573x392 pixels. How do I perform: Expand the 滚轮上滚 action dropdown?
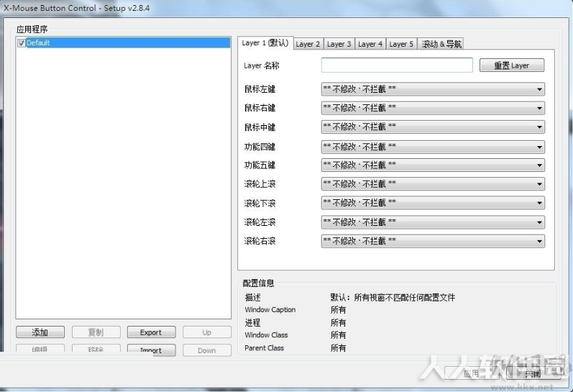pyautogui.click(x=433, y=184)
